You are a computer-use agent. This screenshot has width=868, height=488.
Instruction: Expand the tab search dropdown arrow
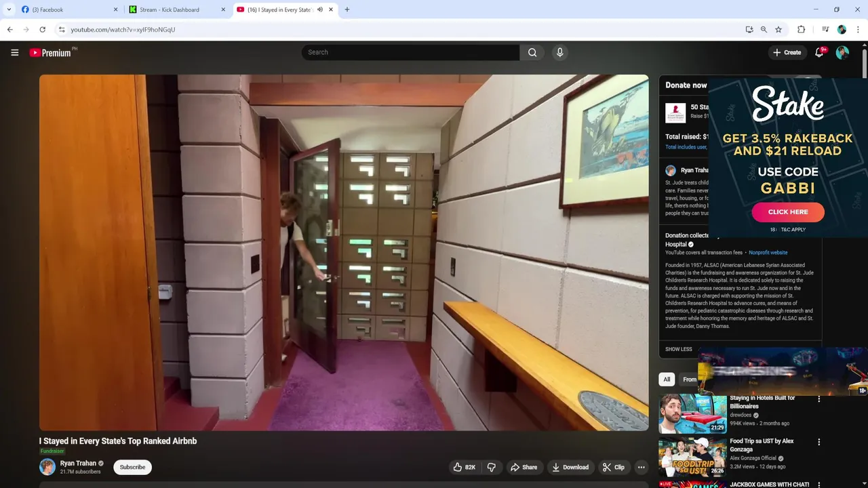[9, 9]
